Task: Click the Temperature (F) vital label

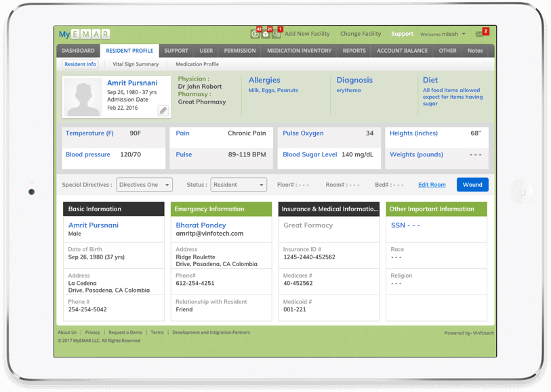Action: click(89, 133)
